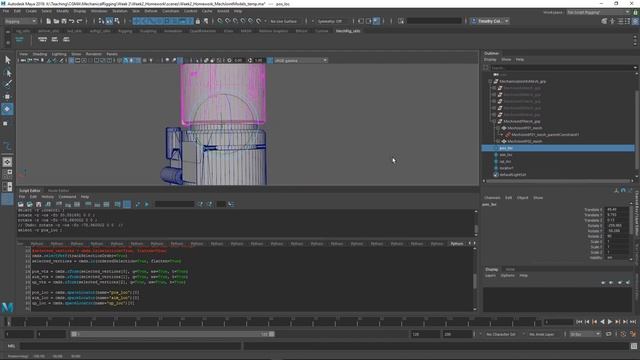
Task: Expand the first collapsed child group in Outliner
Action: pos(494,88)
